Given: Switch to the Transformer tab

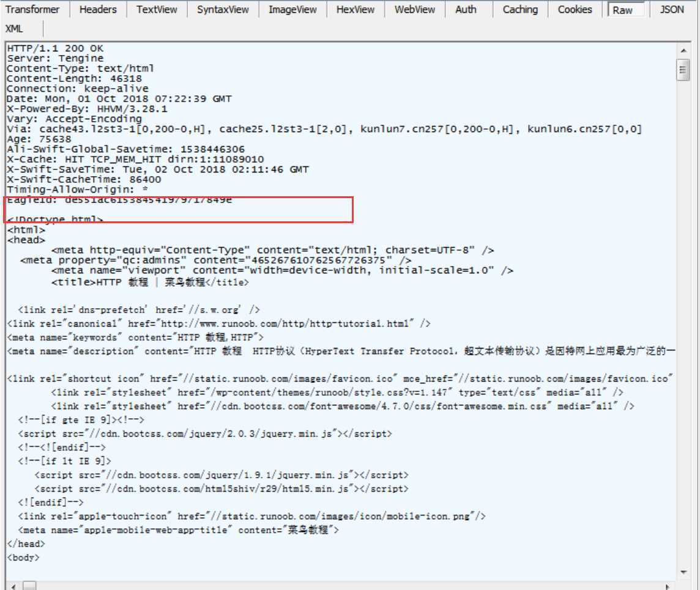Looking at the screenshot, I should [32, 9].
